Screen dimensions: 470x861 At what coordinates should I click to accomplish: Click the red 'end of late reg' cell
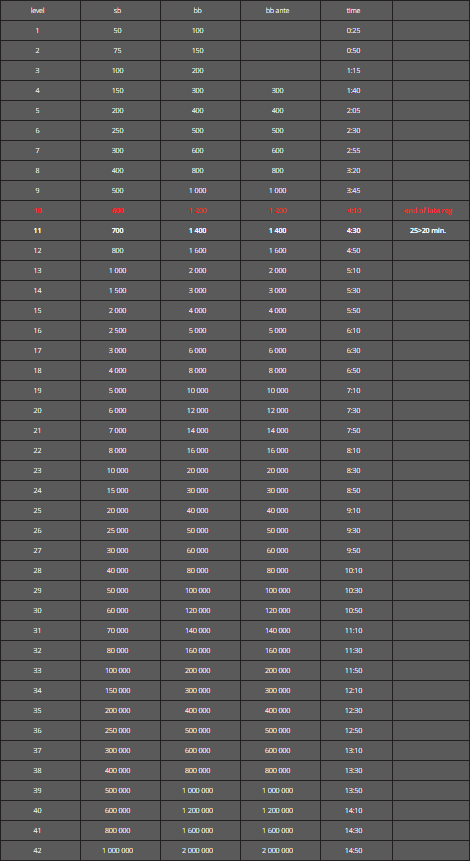click(431, 210)
